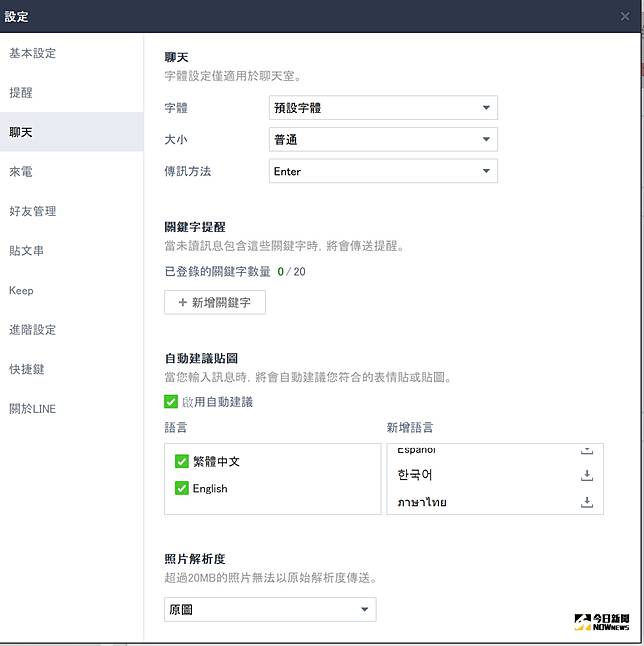Open the 照片解析度 原圖 dropdown
644x646 pixels.
270,609
